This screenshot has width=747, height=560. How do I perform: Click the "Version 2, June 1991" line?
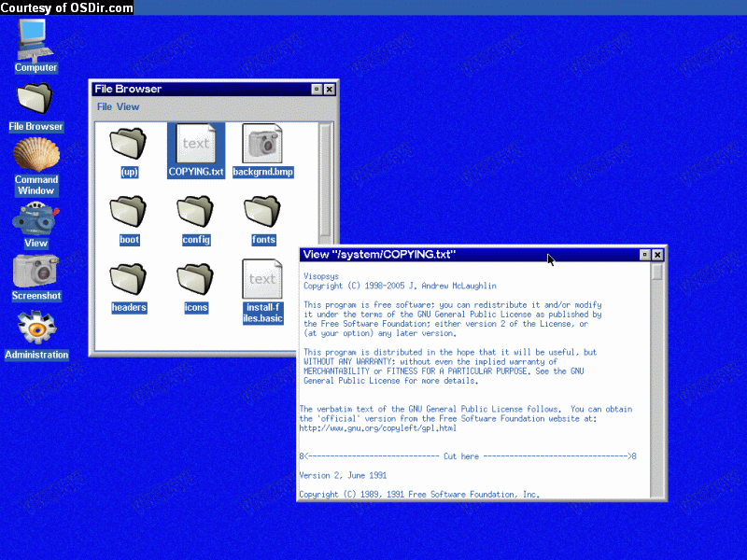coord(343,475)
